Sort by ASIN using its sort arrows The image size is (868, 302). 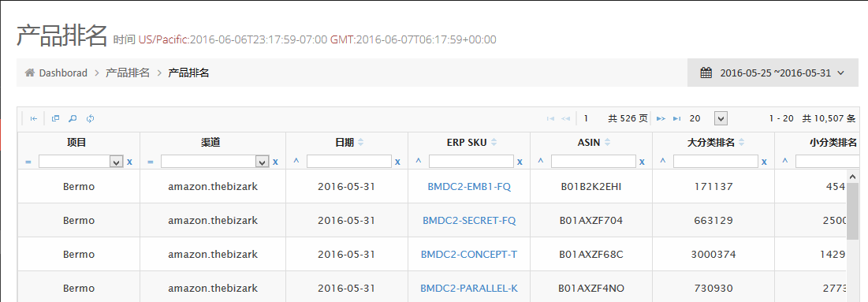pyautogui.click(x=607, y=143)
